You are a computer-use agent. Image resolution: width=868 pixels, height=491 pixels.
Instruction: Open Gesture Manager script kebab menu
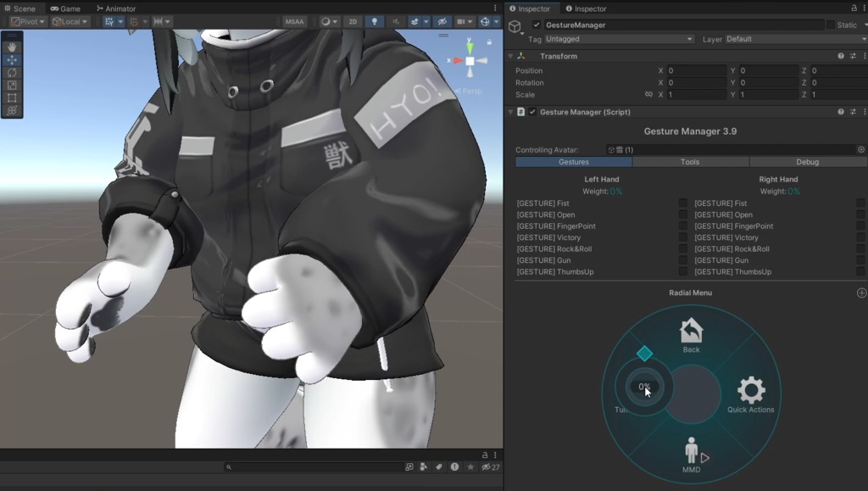coord(864,112)
